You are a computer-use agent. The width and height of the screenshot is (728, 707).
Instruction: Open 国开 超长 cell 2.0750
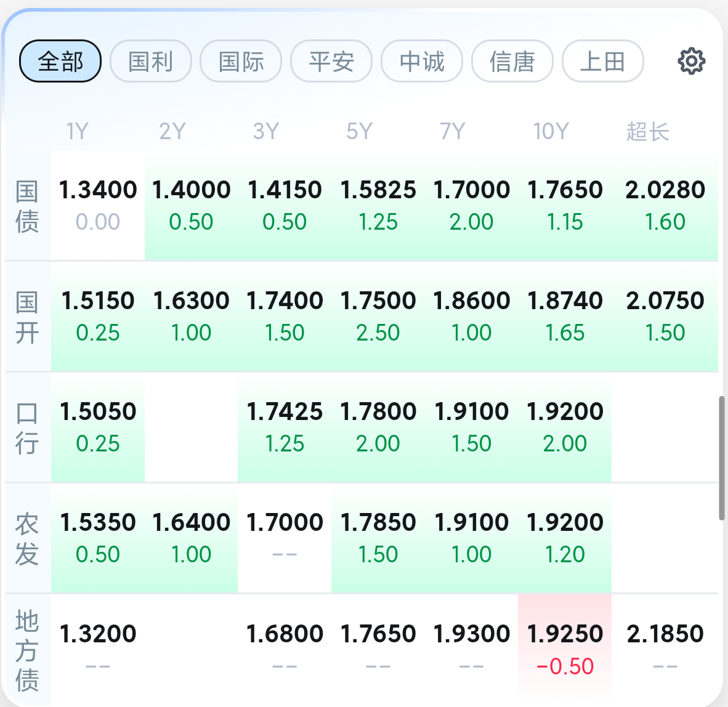(665, 316)
